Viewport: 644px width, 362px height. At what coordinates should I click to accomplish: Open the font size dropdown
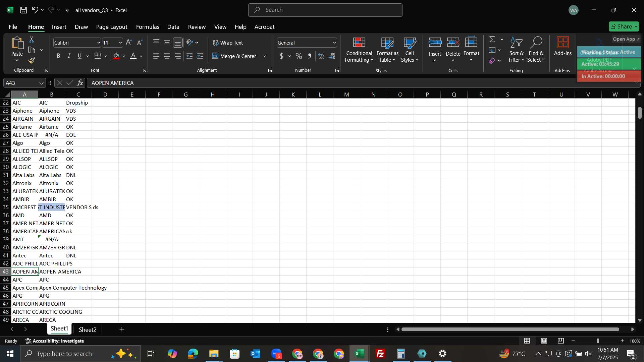(120, 43)
